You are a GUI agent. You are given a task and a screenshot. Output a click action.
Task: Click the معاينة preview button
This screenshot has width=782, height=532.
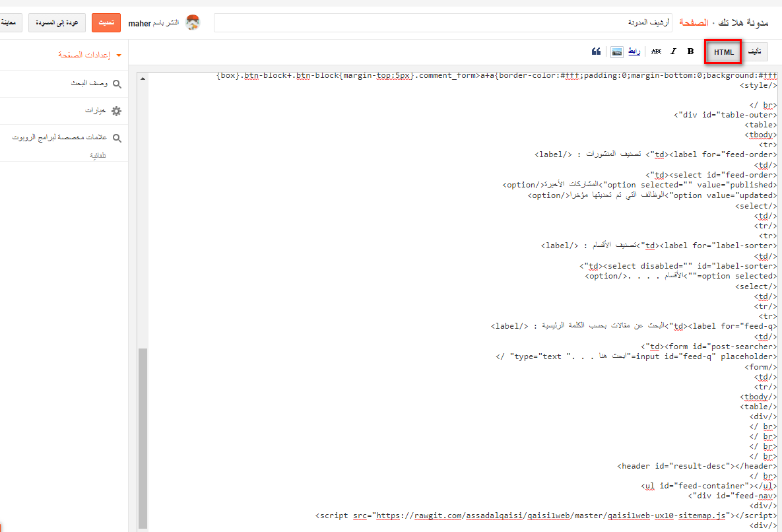pos(9,22)
